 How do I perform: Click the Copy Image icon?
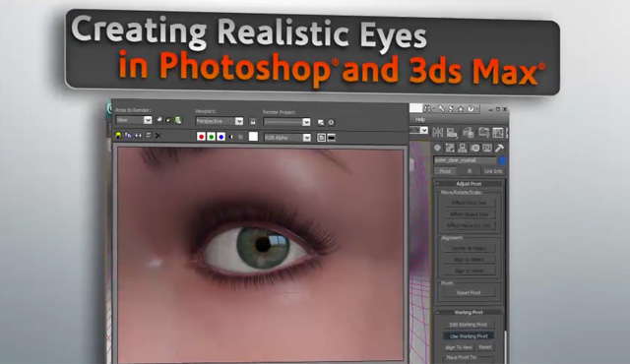(128, 135)
